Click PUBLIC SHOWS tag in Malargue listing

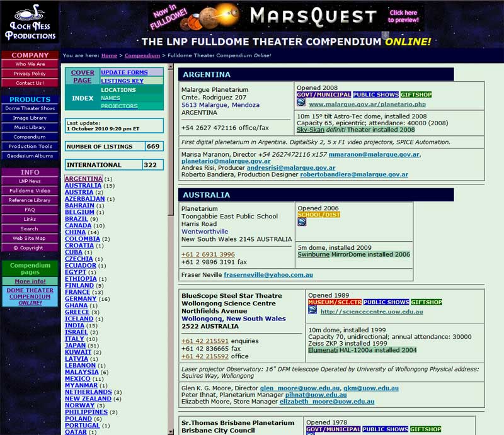375,95
